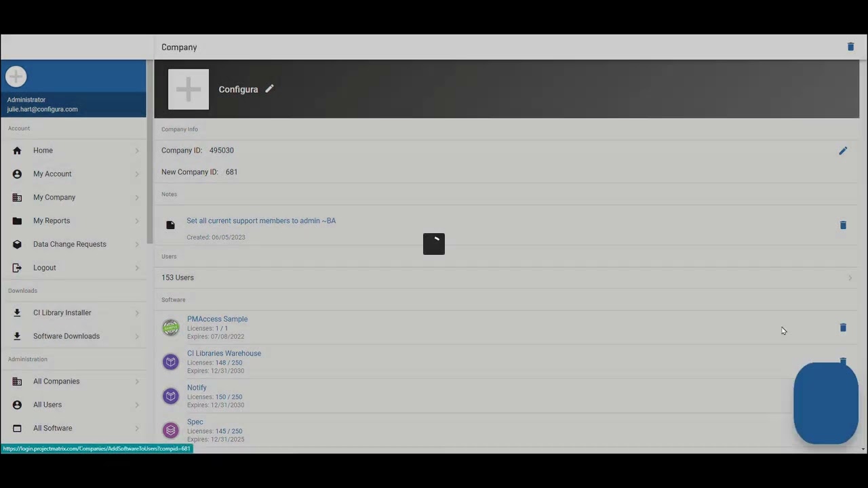Open My Reports menu item
Screen dimensions: 868x488
tap(73, 221)
